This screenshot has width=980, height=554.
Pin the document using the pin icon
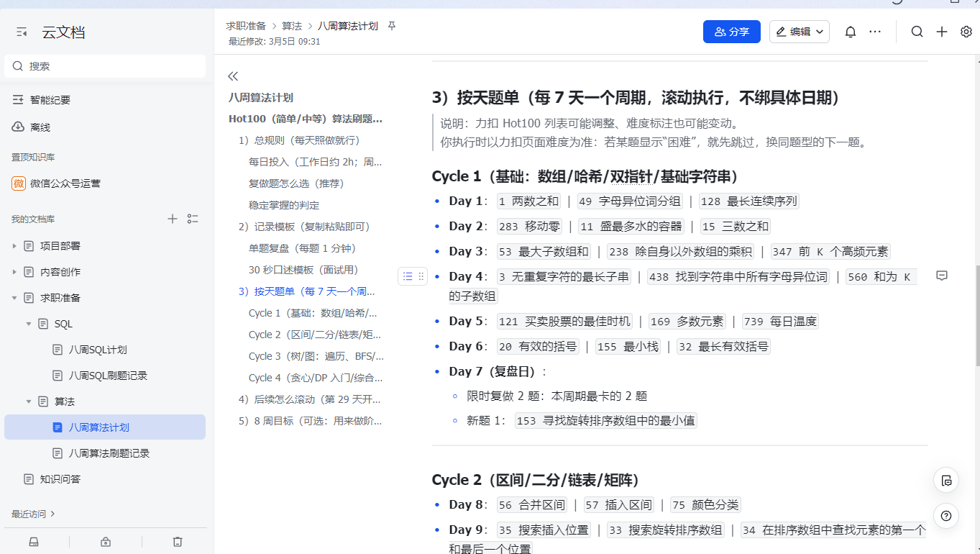pyautogui.click(x=392, y=26)
